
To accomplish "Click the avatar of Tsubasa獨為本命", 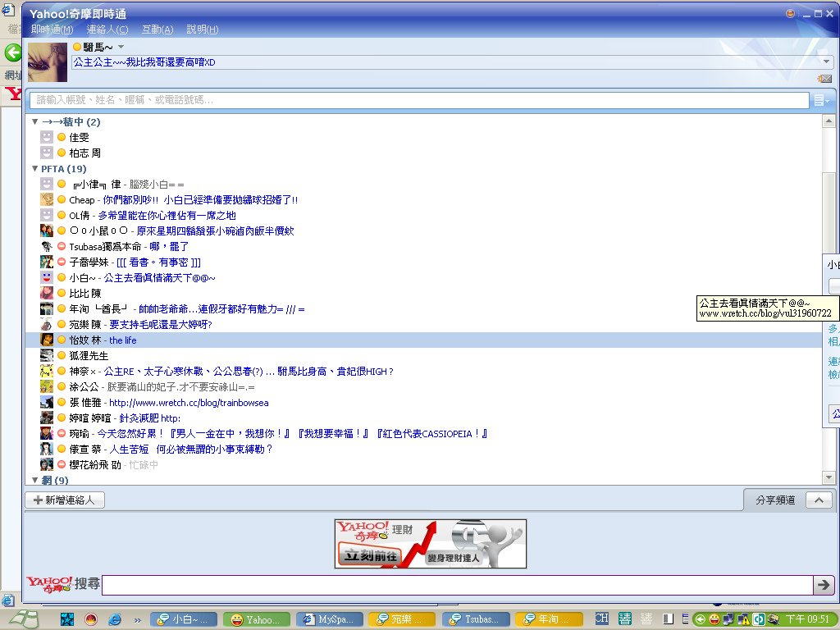I will 47,246.
